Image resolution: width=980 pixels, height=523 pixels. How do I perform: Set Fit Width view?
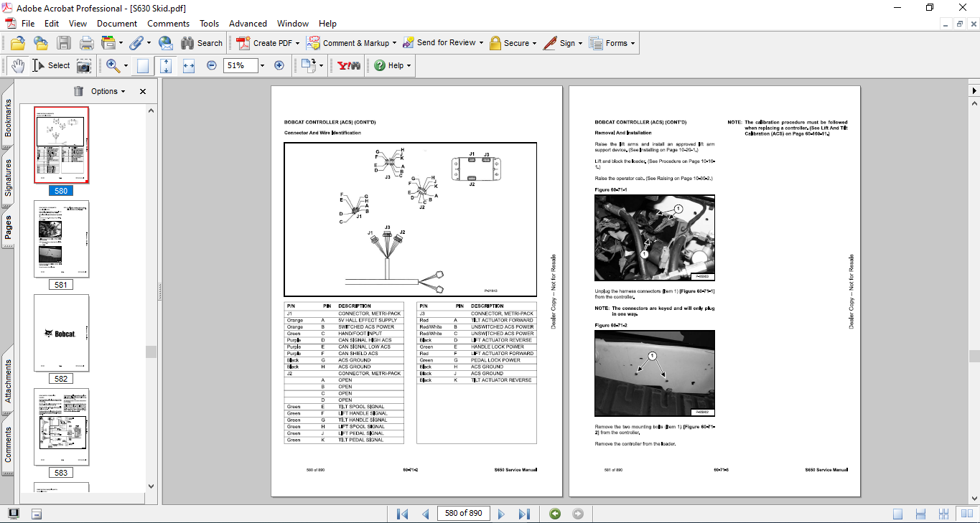(x=189, y=65)
